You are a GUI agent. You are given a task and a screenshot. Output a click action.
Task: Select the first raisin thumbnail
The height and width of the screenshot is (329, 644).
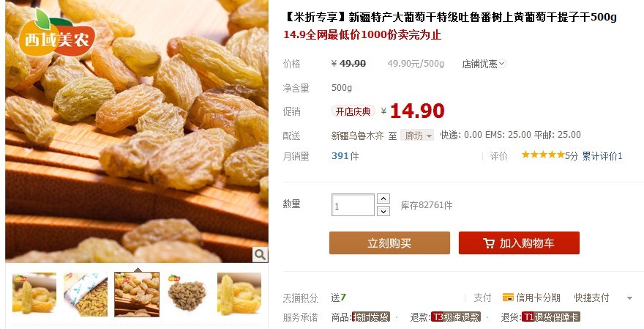point(34,295)
